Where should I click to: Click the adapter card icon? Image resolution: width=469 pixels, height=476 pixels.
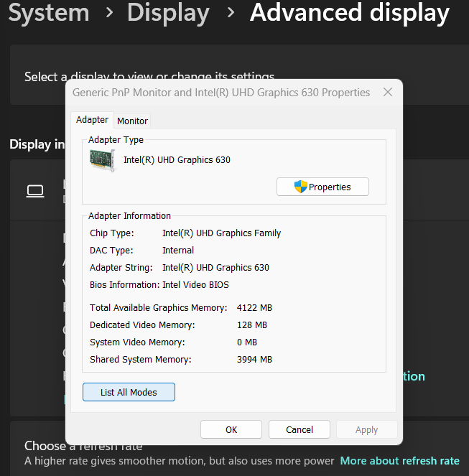coord(103,161)
